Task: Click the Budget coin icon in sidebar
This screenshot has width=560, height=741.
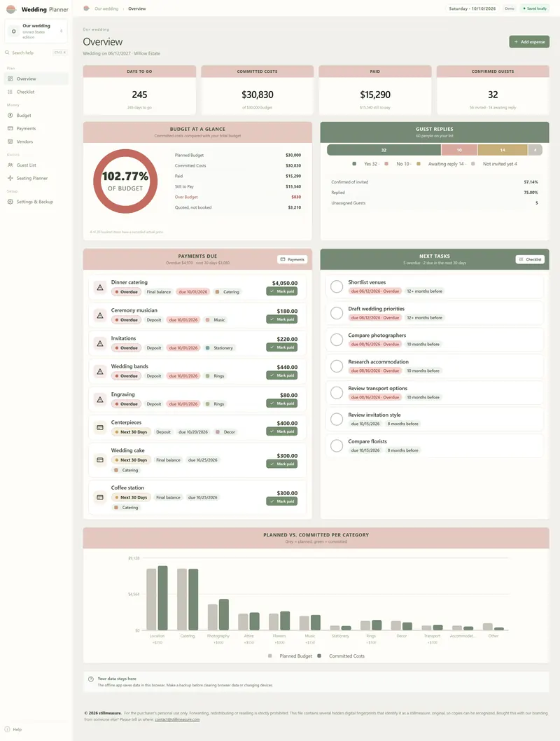Action: click(x=10, y=116)
